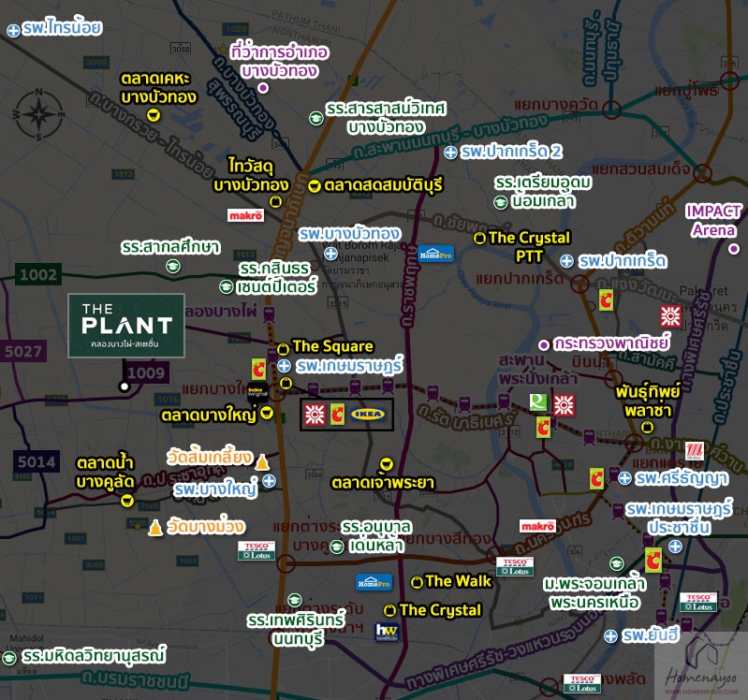Click school icon beside รร.สารสาสน์วิเทศ

point(315,118)
